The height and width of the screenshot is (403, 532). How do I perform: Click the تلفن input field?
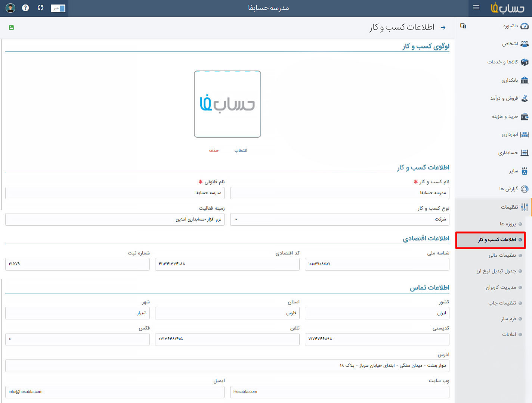[x=227, y=339]
